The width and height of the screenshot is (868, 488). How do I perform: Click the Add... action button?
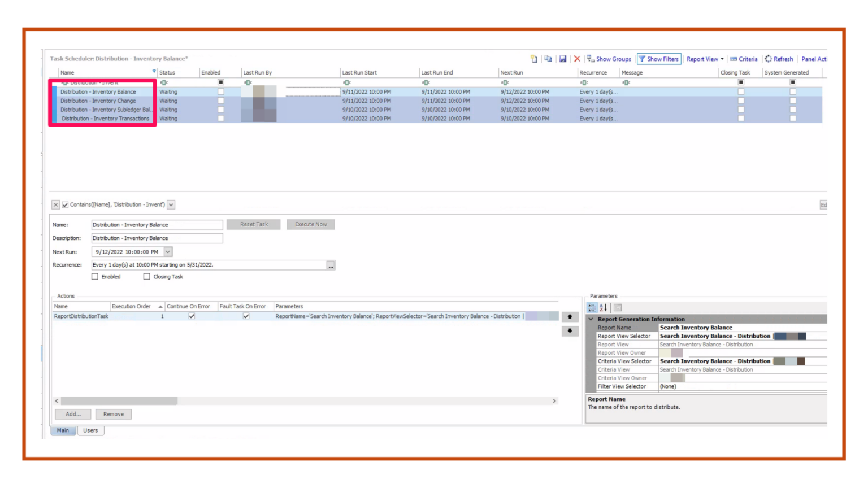[x=73, y=414]
